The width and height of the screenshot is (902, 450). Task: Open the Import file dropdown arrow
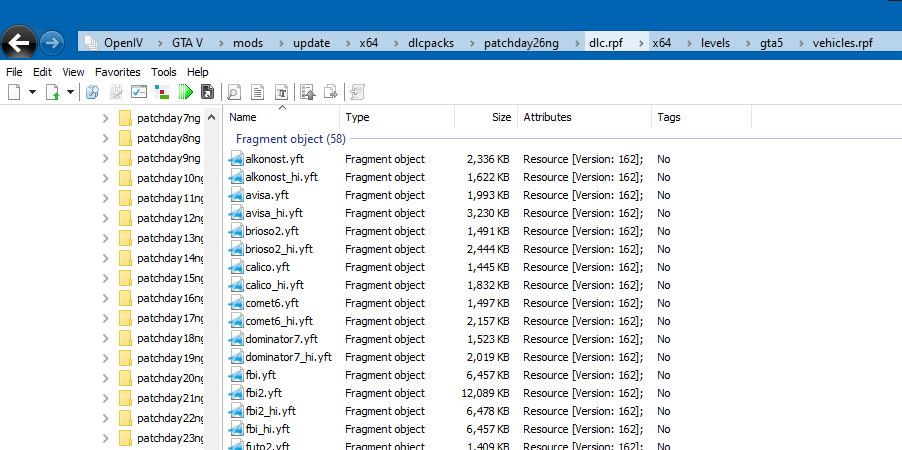(x=70, y=92)
